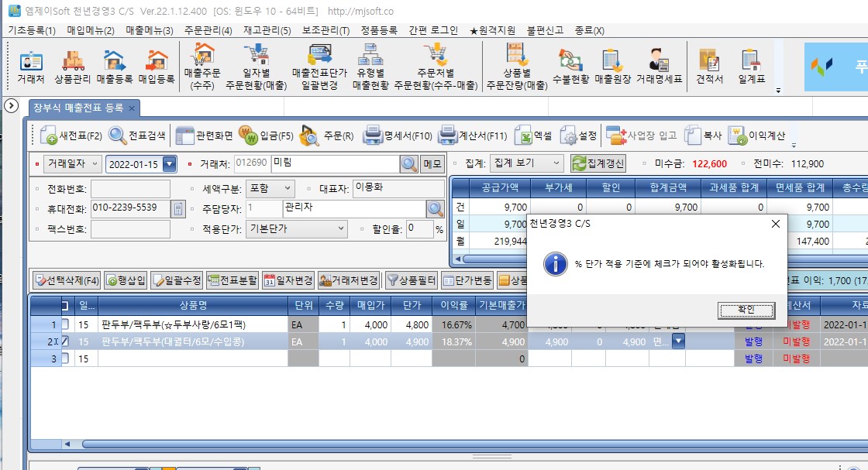Open 상품별 주문잔량(매출) icon

[517, 67]
